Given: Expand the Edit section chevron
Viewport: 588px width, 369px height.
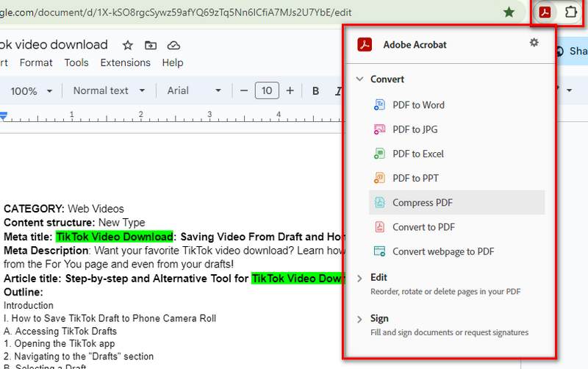Looking at the screenshot, I should click(359, 279).
